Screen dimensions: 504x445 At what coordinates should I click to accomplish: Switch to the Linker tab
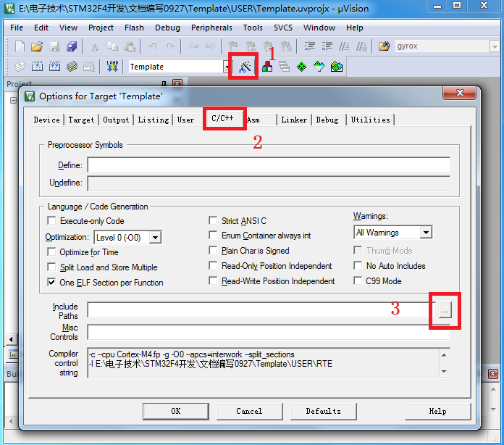pos(294,120)
